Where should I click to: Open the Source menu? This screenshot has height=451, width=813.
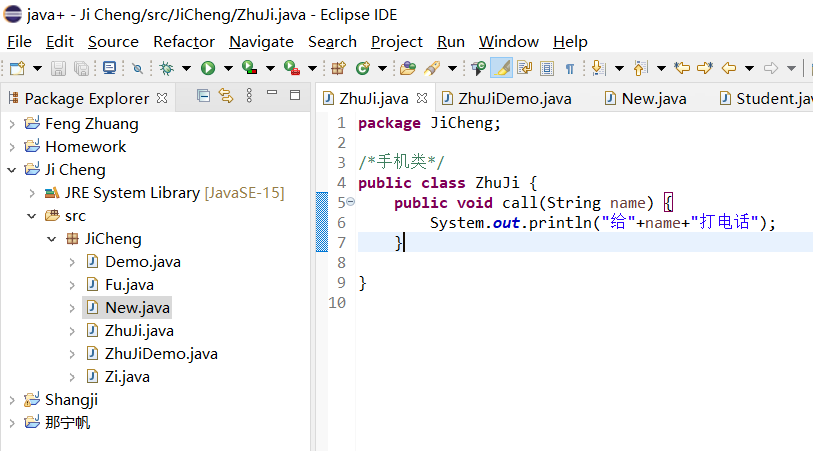click(113, 41)
